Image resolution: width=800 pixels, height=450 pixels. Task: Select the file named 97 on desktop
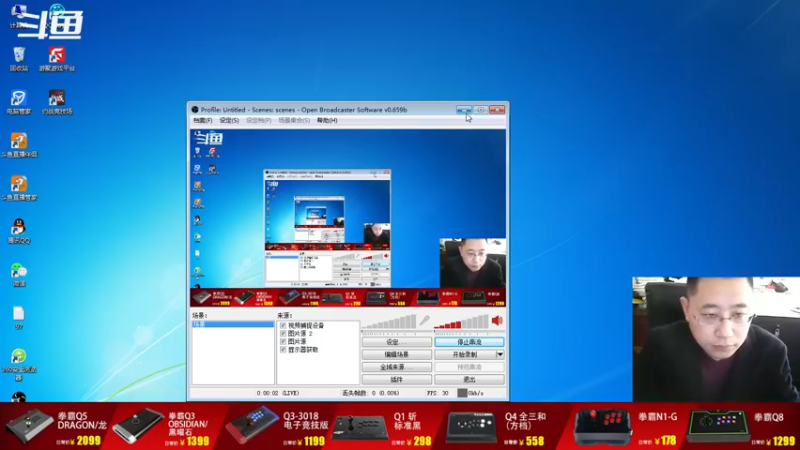(x=19, y=317)
